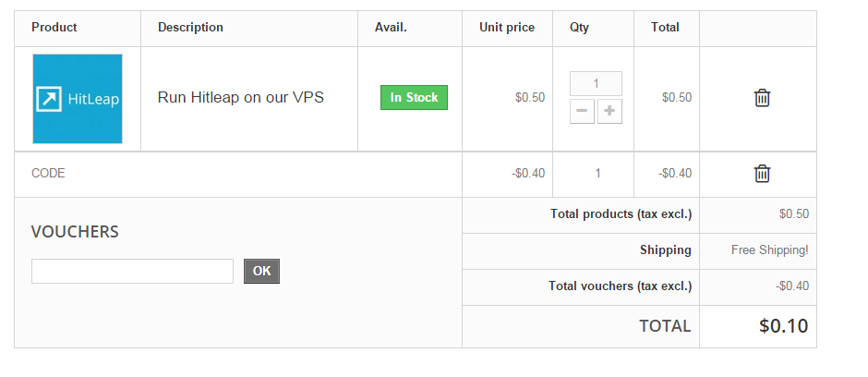Click the Free Shipping! text
868x377 pixels.
(769, 250)
